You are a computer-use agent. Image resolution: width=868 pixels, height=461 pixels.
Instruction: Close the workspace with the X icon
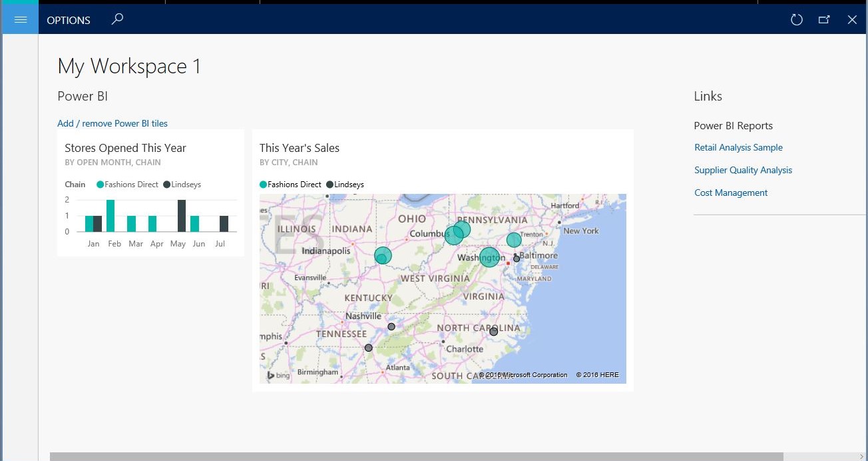click(852, 20)
